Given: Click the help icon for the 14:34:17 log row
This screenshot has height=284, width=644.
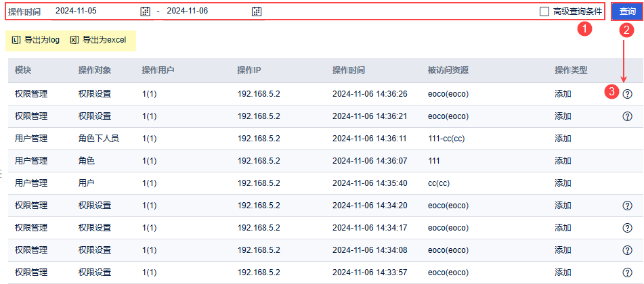Looking at the screenshot, I should point(627,228).
